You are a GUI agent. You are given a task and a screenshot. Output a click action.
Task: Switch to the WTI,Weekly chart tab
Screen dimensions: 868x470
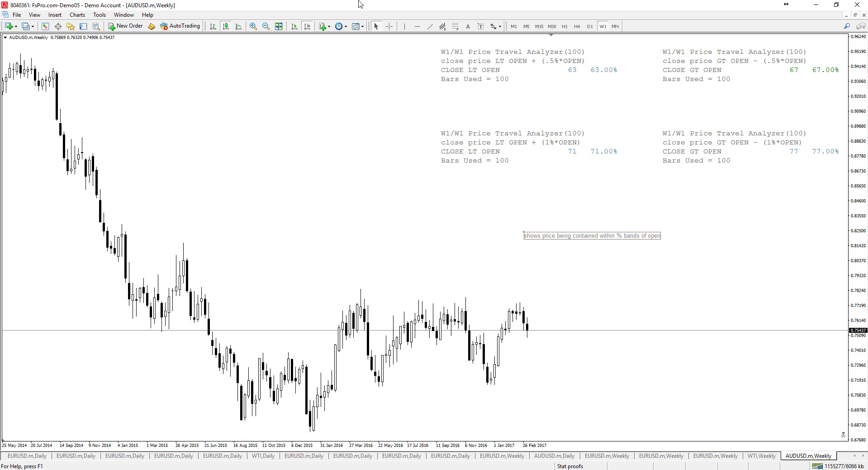[761, 456]
